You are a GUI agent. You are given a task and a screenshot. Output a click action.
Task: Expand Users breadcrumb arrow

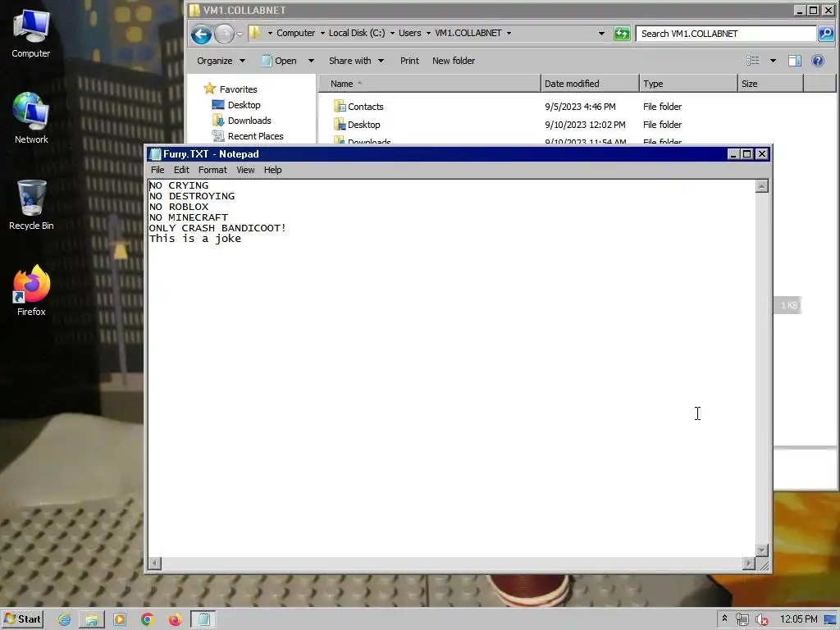[428, 33]
